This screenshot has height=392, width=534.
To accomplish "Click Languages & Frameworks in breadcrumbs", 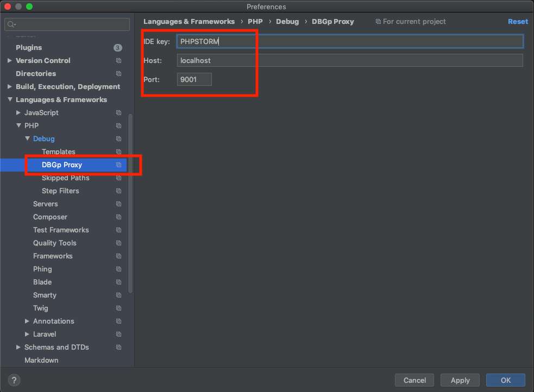I will [189, 21].
